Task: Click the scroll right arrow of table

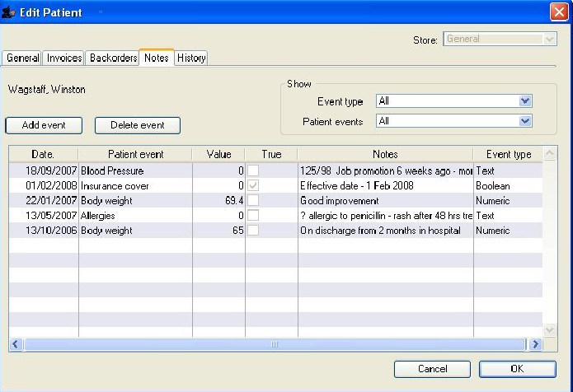Action: click(x=535, y=344)
